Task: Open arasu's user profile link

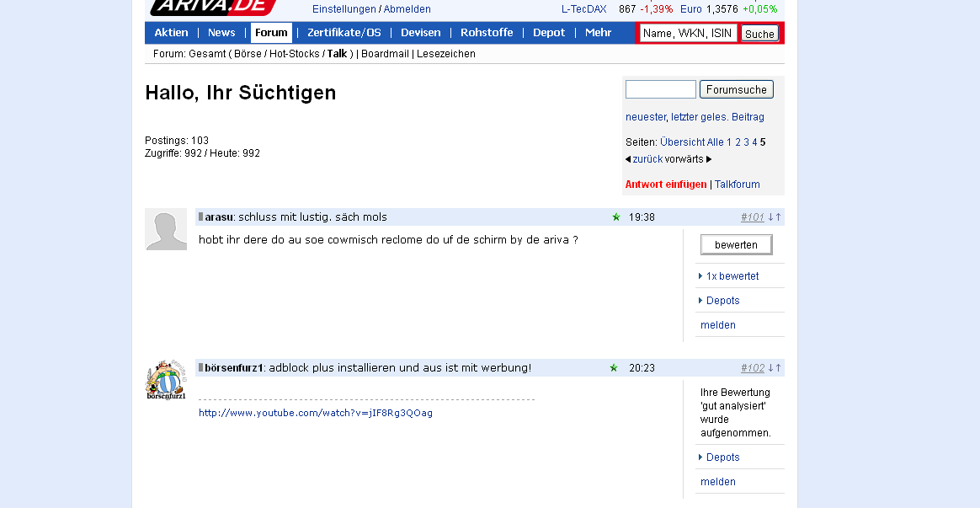Action: pyautogui.click(x=219, y=217)
